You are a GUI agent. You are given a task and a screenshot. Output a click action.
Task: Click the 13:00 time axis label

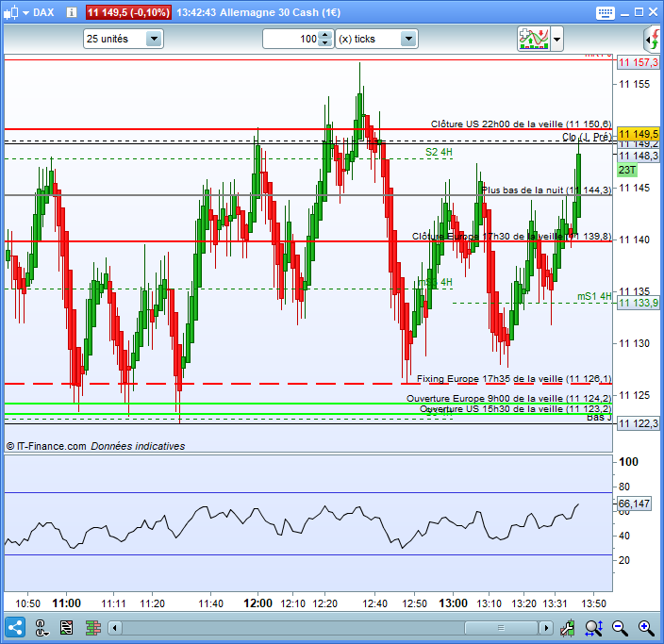tap(453, 603)
